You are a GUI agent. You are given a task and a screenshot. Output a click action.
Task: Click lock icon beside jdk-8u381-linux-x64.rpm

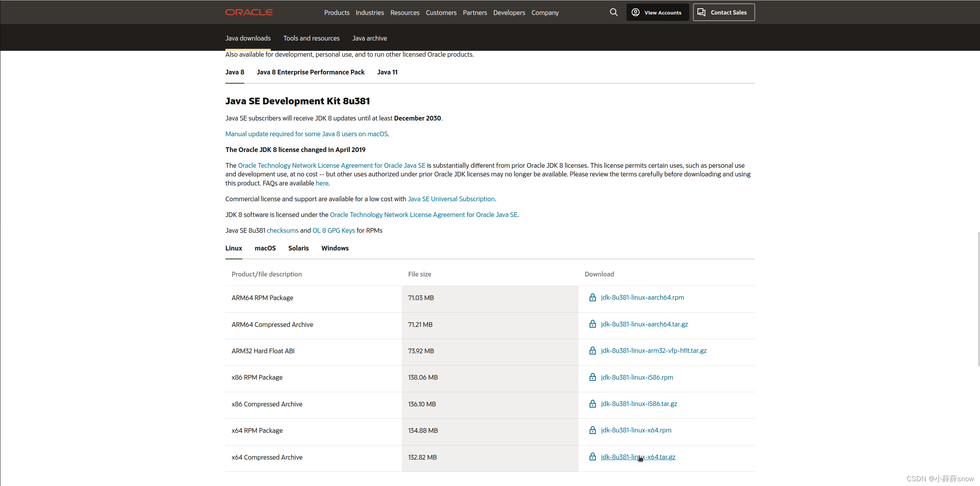tap(592, 430)
